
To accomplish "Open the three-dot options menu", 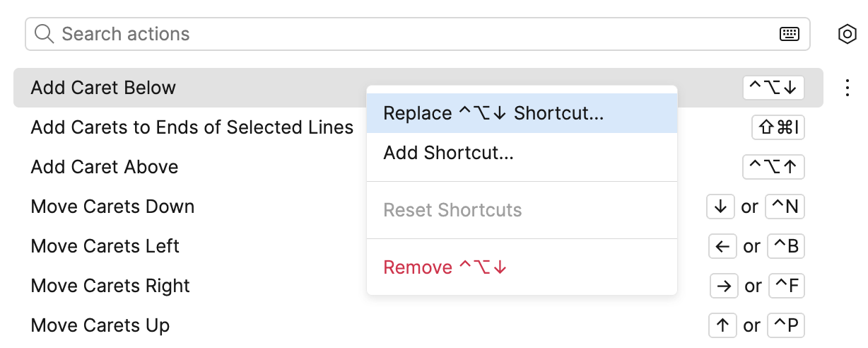I will [x=847, y=88].
